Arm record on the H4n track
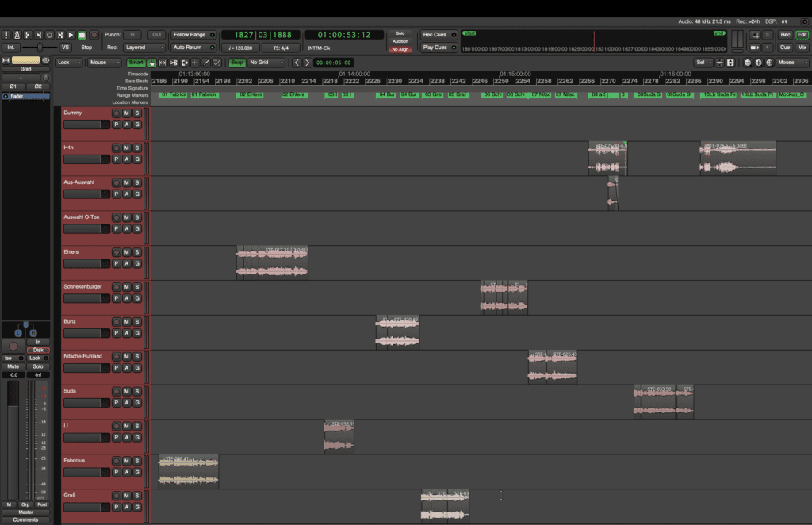The height and width of the screenshot is (525, 812). [116, 148]
